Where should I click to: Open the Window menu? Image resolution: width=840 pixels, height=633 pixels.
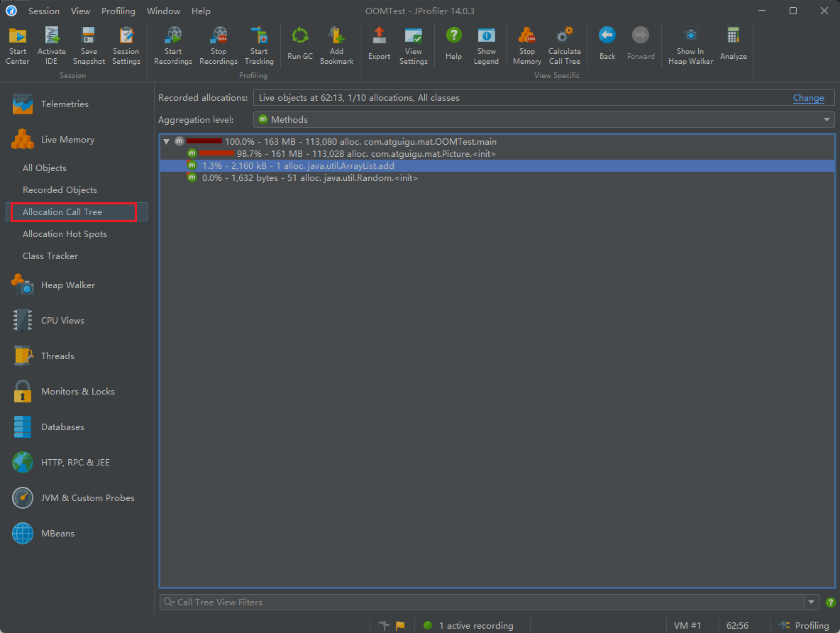[x=163, y=11]
